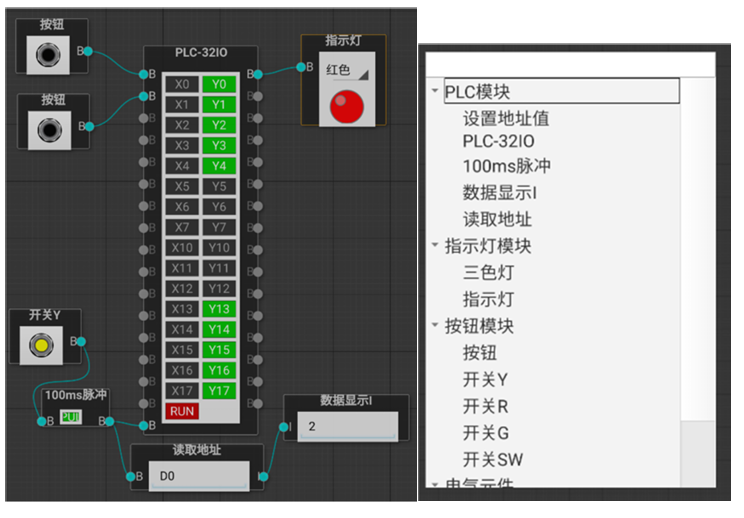Collapse the PLC模块 tree group
Image resolution: width=744 pixels, height=518 pixels.
435,90
